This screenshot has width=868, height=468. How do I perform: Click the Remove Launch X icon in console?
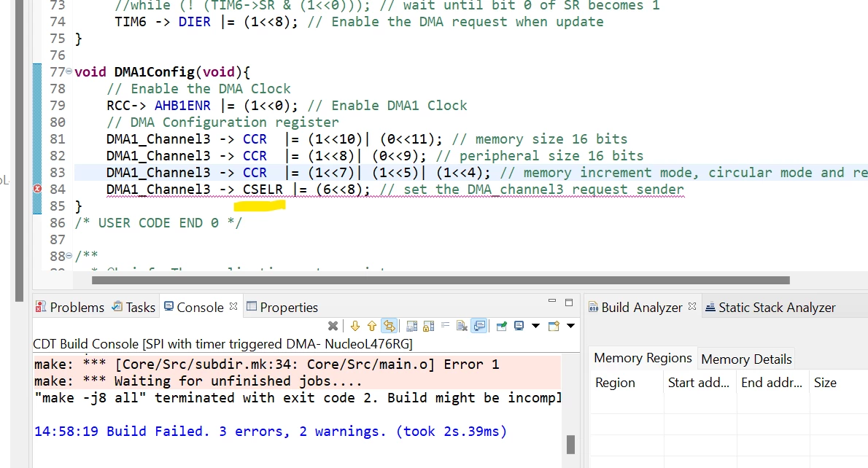(x=333, y=326)
